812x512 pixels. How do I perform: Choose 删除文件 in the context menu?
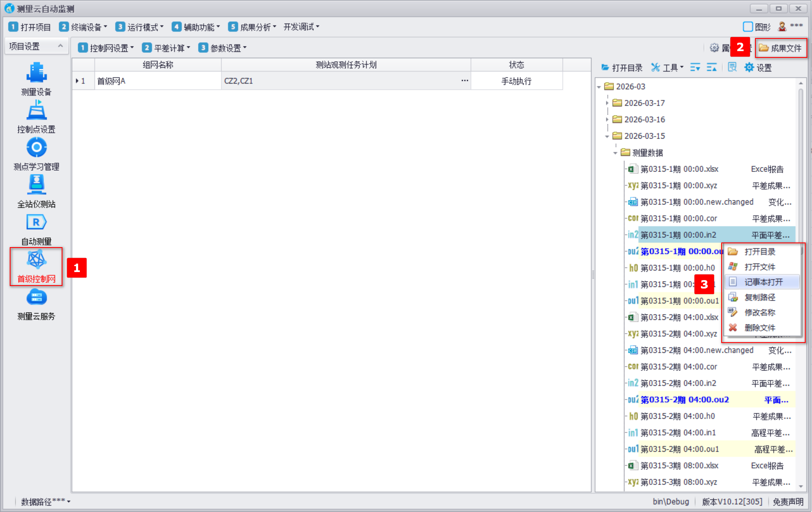[760, 328]
